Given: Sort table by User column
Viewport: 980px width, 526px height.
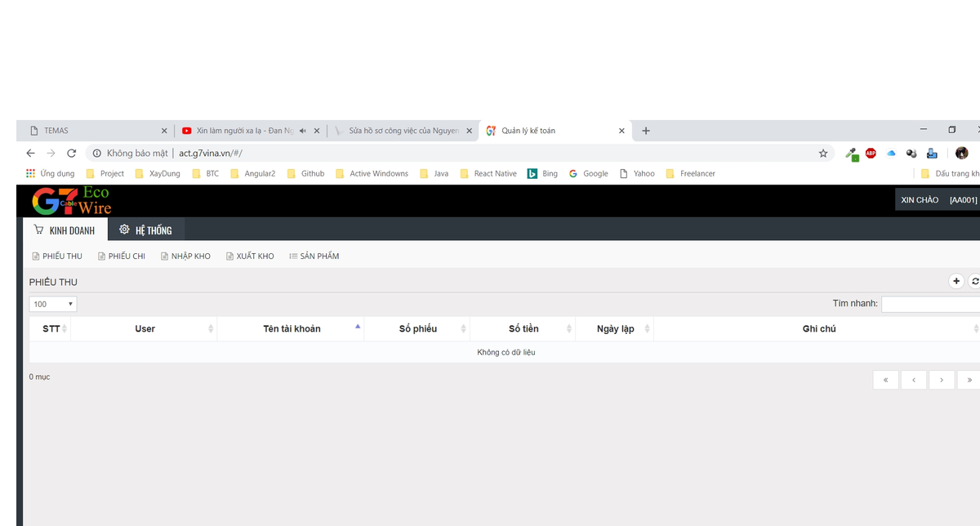Looking at the screenshot, I should [145, 328].
